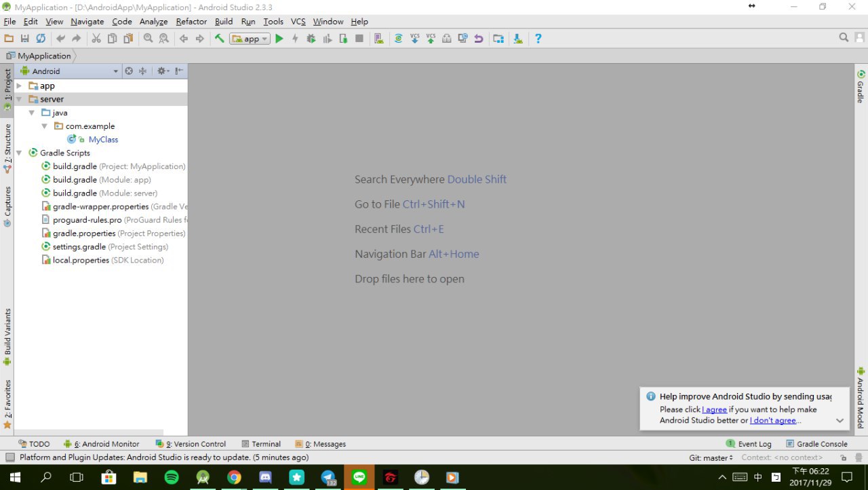Click the Cut scissors icon

(x=96, y=39)
